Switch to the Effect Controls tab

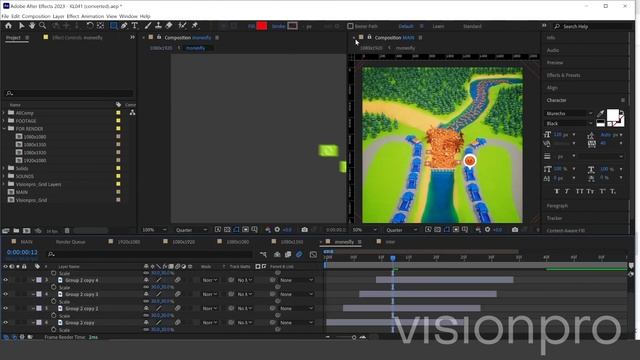(78, 38)
